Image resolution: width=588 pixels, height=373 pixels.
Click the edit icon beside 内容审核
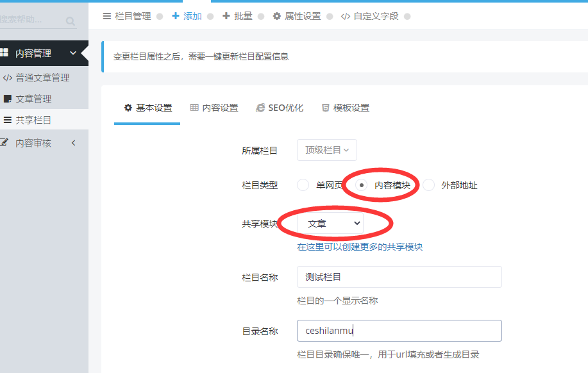click(x=4, y=142)
